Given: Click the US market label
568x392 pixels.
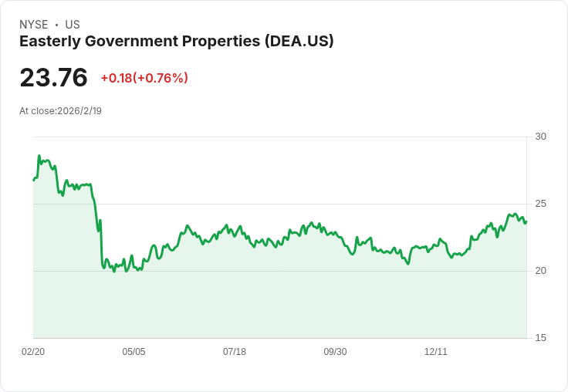Looking at the screenshot, I should pyautogui.click(x=73, y=25).
